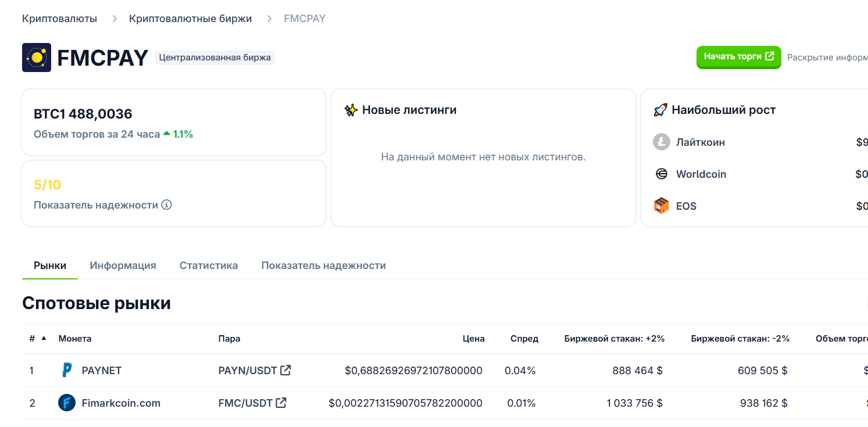Click the Пара column header
This screenshot has height=427, width=868.
click(229, 338)
